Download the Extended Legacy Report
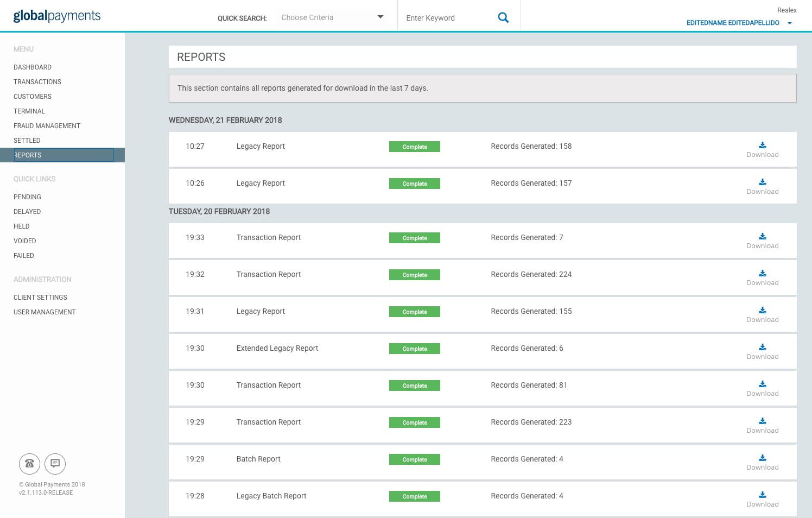Viewport: 812px width, 518px height. [762, 351]
